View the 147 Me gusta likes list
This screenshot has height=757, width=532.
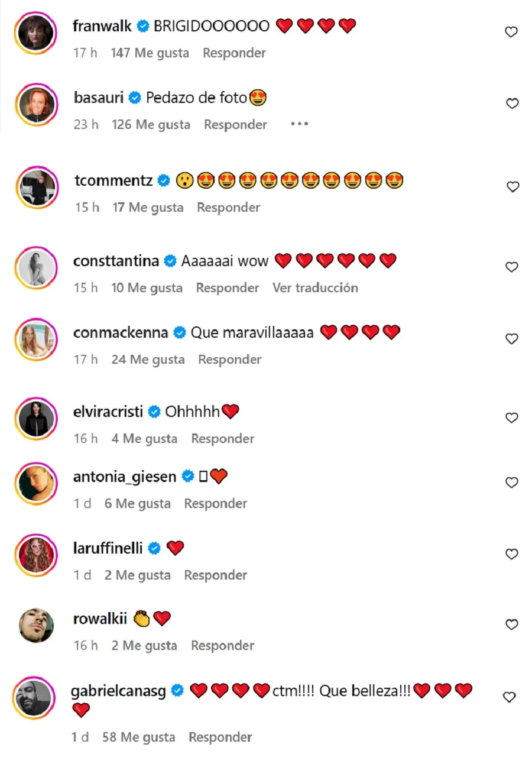pos(150,53)
